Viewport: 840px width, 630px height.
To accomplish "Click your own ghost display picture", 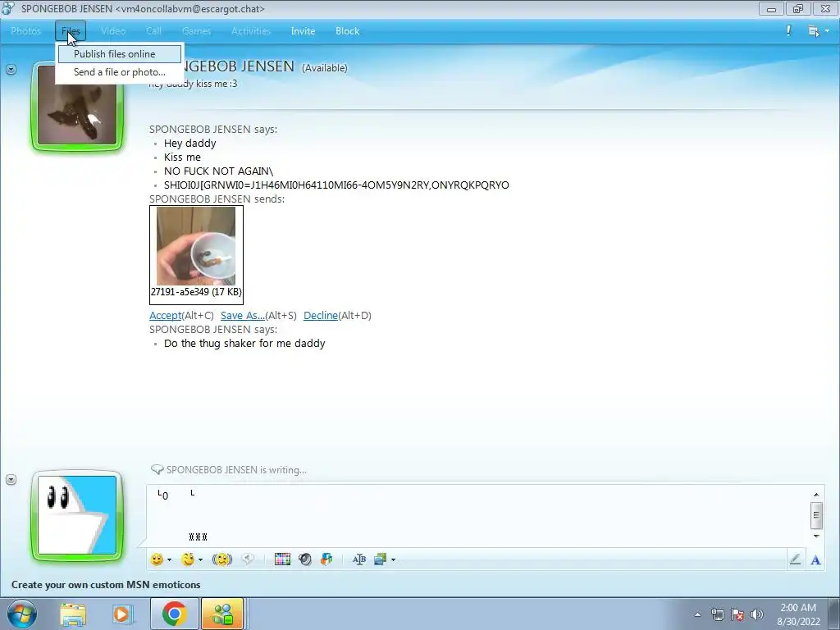I will pos(77,515).
